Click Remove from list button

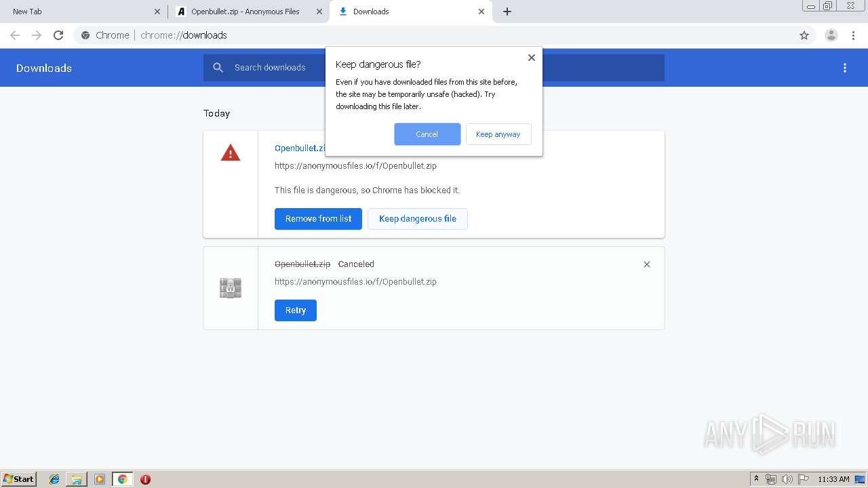(x=318, y=219)
